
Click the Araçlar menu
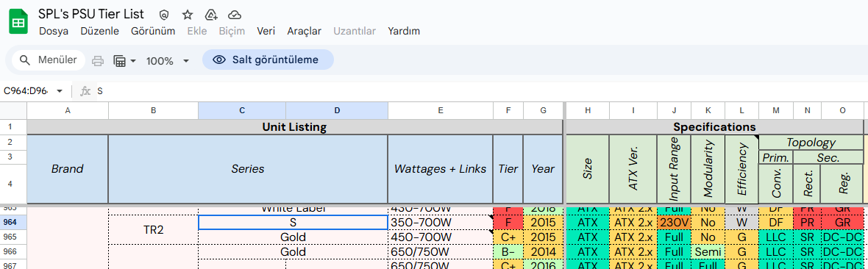point(304,31)
